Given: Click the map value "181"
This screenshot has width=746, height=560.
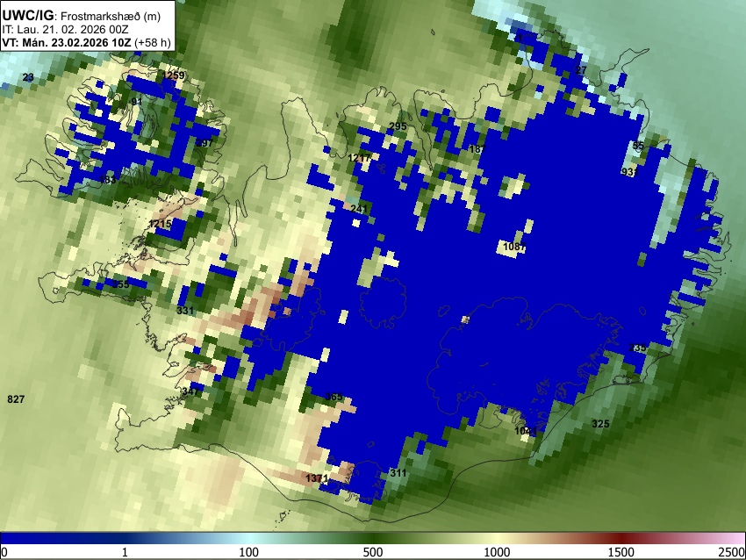Looking at the screenshot, I should click(x=477, y=149).
